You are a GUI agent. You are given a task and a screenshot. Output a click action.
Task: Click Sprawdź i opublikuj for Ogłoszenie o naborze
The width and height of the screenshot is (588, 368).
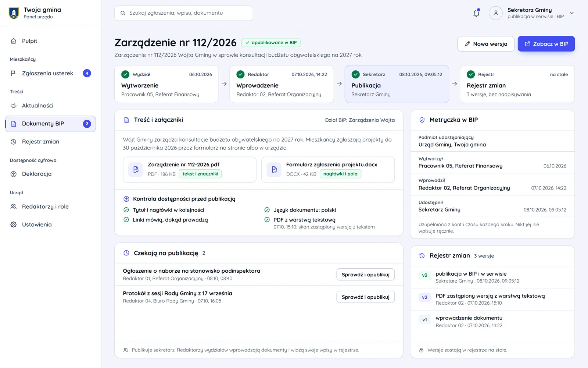click(366, 275)
